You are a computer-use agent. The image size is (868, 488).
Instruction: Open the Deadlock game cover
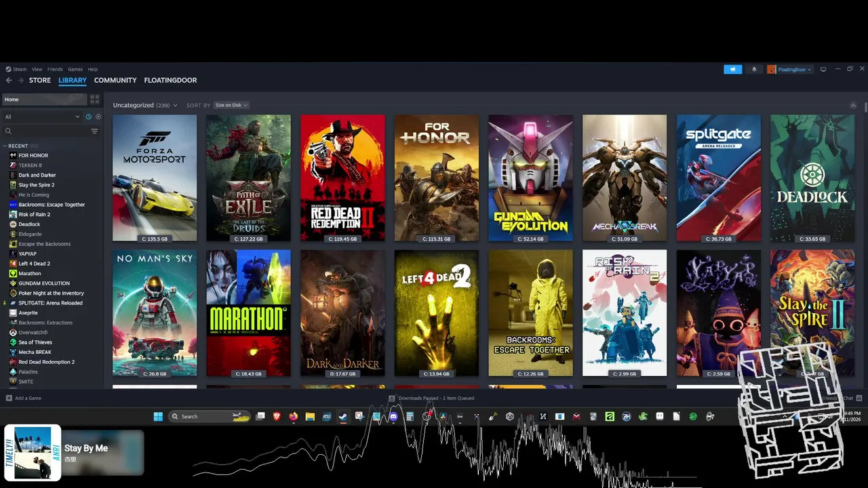click(x=812, y=178)
